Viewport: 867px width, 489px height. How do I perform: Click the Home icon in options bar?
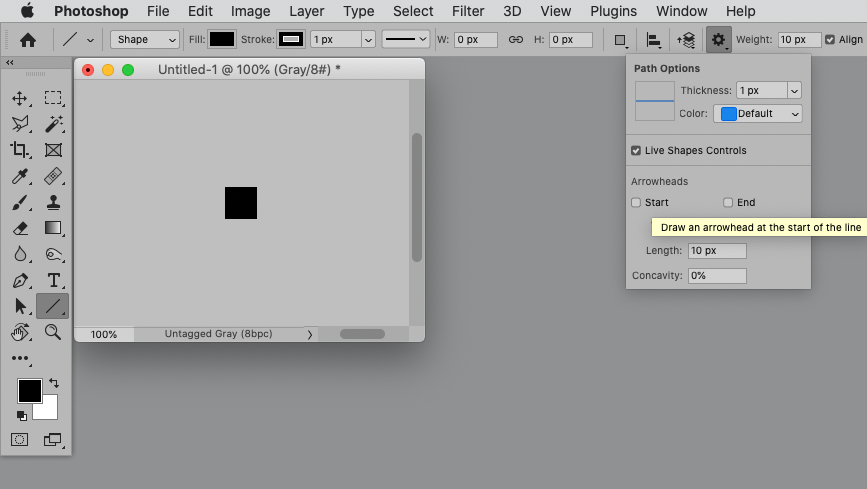pyautogui.click(x=28, y=40)
